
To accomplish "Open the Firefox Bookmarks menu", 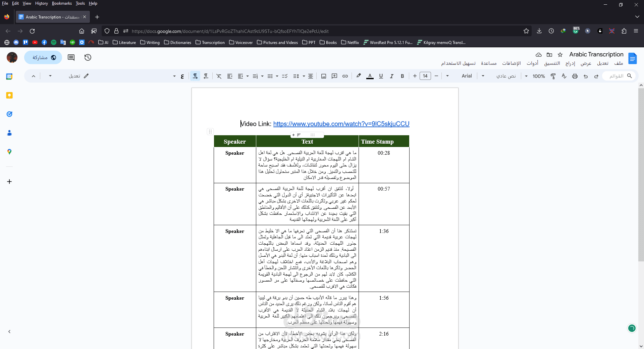I will (x=62, y=3).
